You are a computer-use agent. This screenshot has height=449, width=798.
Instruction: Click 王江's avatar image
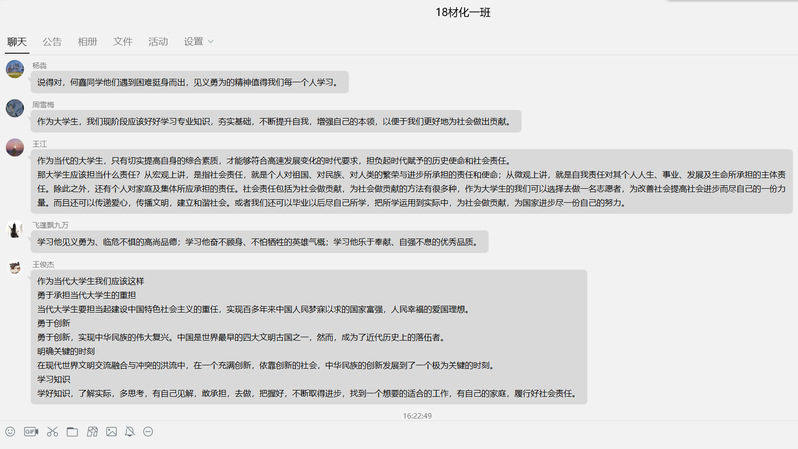pyautogui.click(x=15, y=148)
